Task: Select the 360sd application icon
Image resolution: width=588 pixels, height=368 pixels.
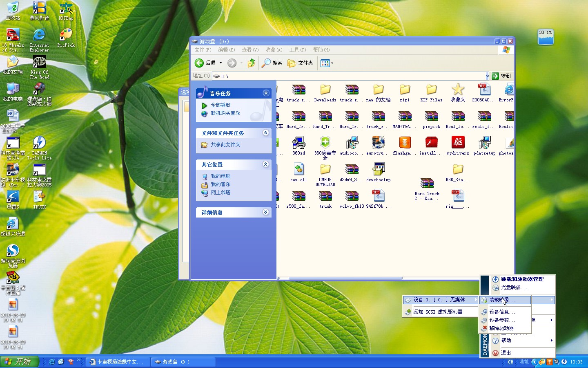Action: pyautogui.click(x=298, y=143)
